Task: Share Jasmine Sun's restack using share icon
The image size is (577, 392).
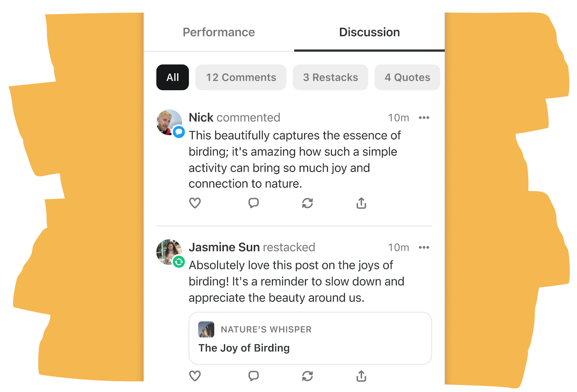Action: (x=361, y=376)
